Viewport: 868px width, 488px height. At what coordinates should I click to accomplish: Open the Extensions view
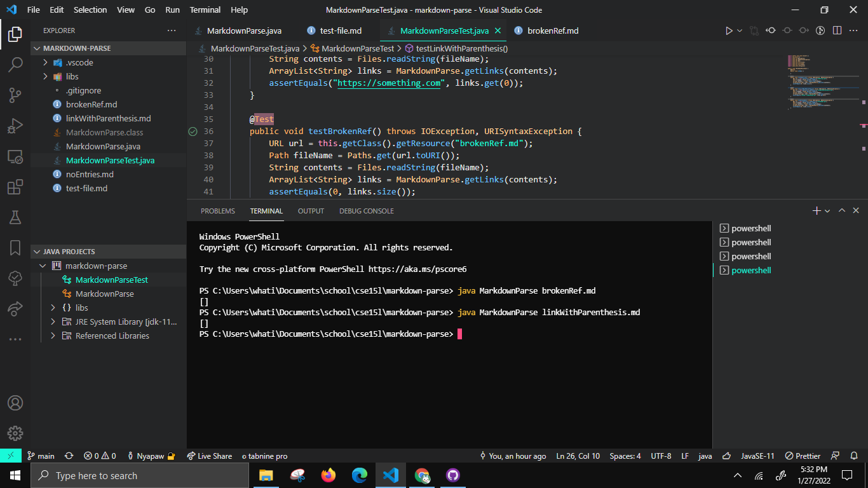15,186
